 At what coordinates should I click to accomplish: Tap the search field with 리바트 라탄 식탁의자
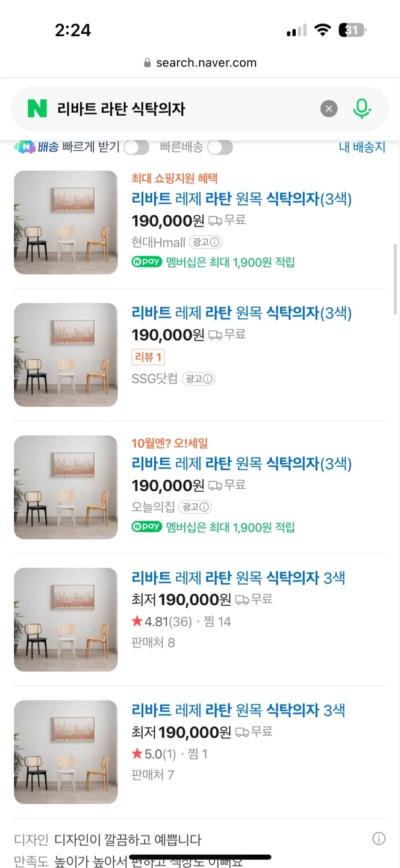pyautogui.click(x=181, y=109)
